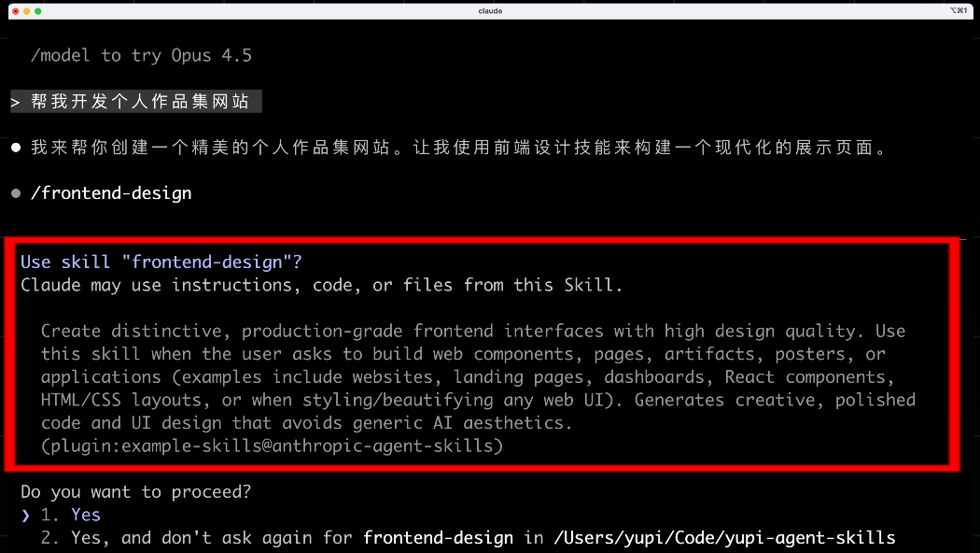Click the assistant reply starting "我来帮你创建"
Viewport: 980px width, 553px height.
tap(458, 148)
